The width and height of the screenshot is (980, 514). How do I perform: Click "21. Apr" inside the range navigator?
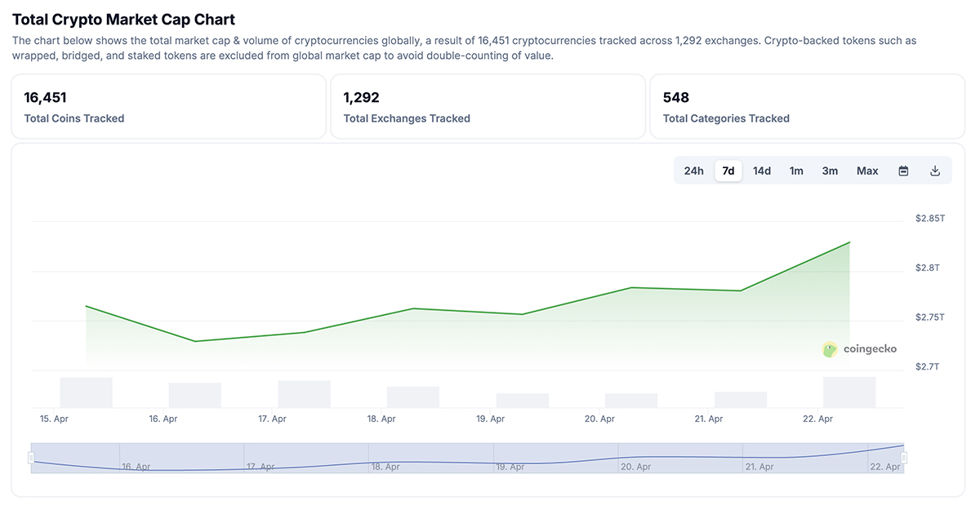click(x=759, y=467)
